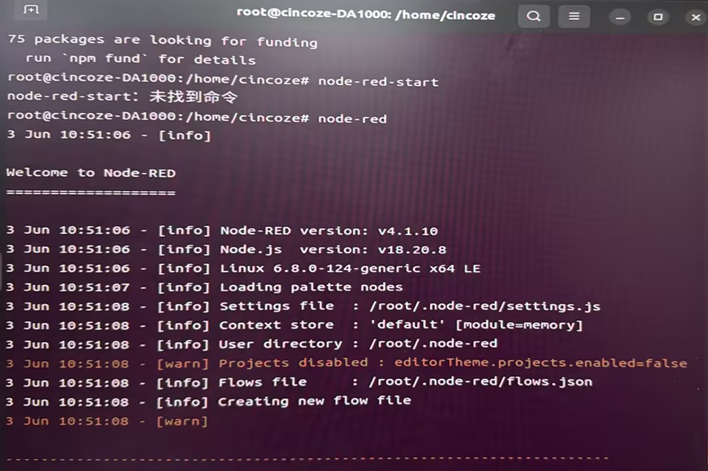
Task: Click the prompt line ending with 'node-red'
Action: click(197, 117)
